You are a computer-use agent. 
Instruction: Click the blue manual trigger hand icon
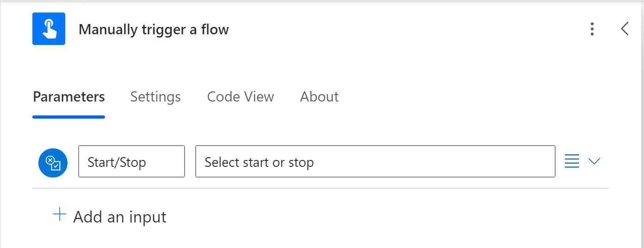tap(49, 29)
